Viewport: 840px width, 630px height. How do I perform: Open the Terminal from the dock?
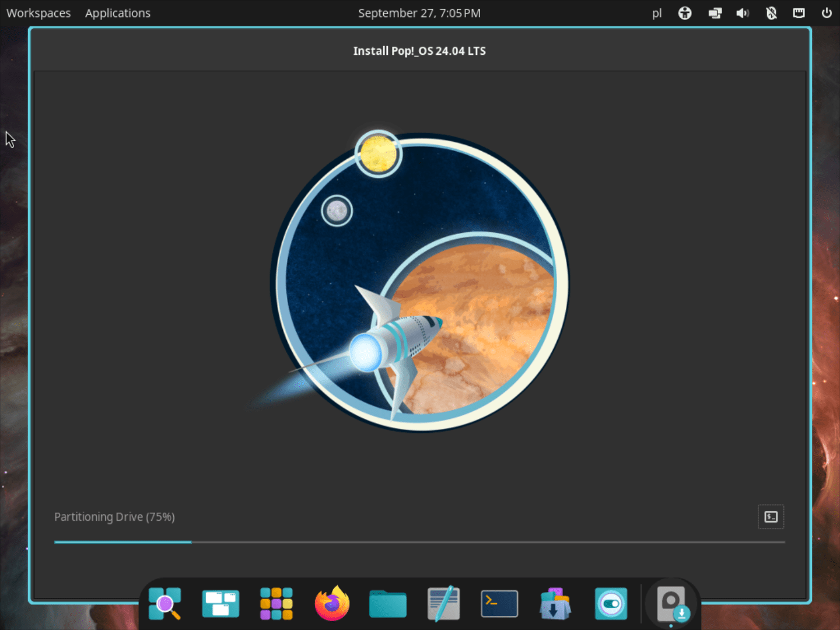[x=499, y=604]
